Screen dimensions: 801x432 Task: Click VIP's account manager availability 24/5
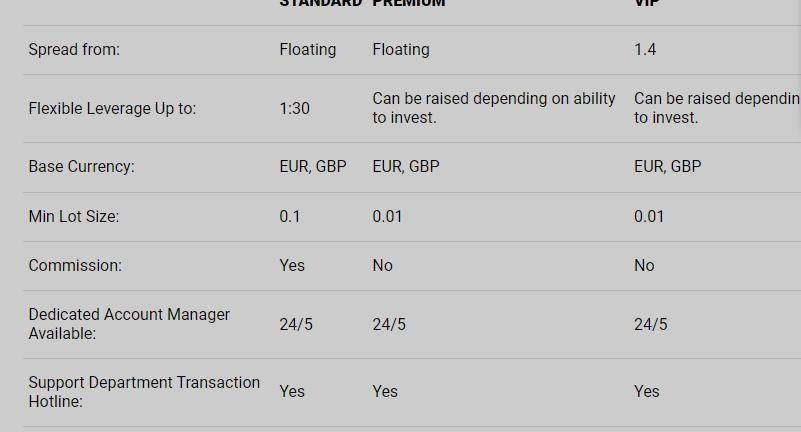[x=651, y=324]
